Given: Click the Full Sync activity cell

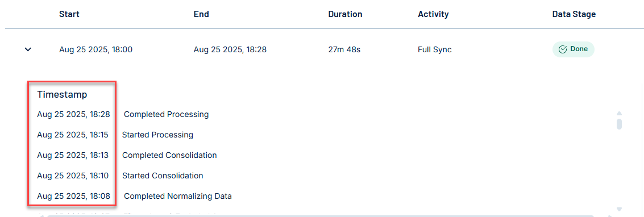Looking at the screenshot, I should point(435,49).
